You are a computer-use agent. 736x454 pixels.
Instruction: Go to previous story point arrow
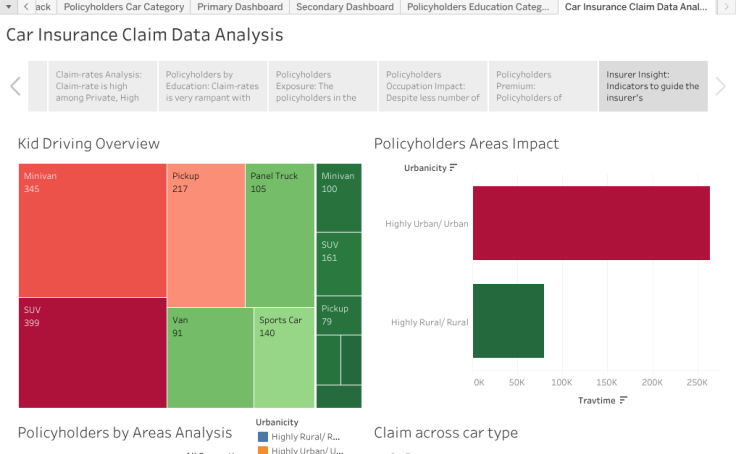tap(15, 86)
